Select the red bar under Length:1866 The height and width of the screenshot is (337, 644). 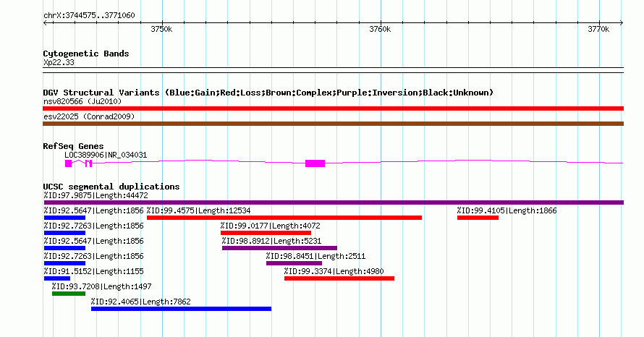[478, 218]
